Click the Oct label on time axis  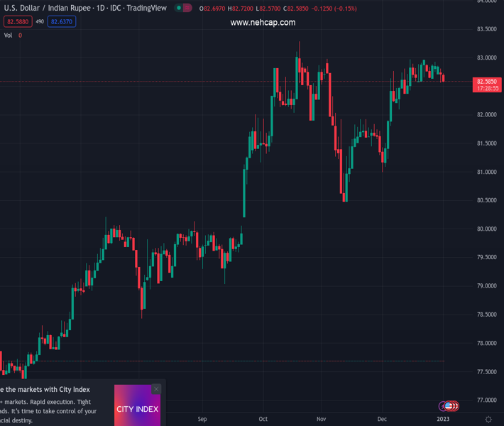click(x=263, y=420)
